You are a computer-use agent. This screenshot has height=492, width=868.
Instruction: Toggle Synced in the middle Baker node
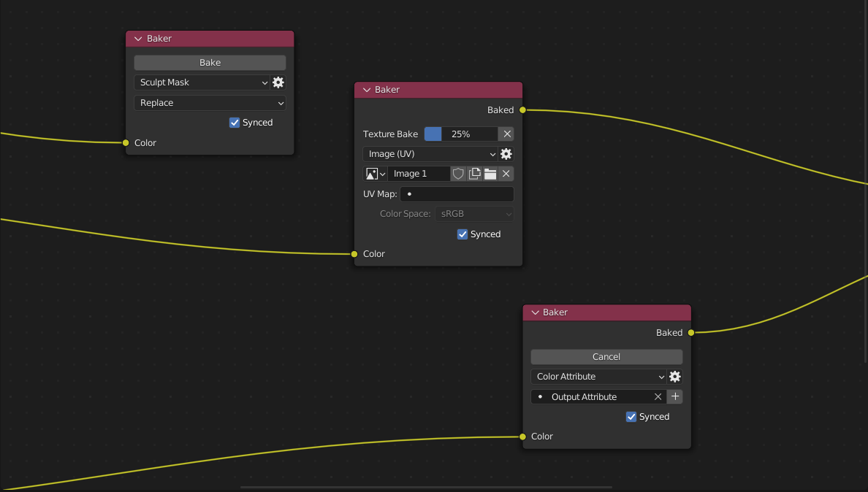462,234
